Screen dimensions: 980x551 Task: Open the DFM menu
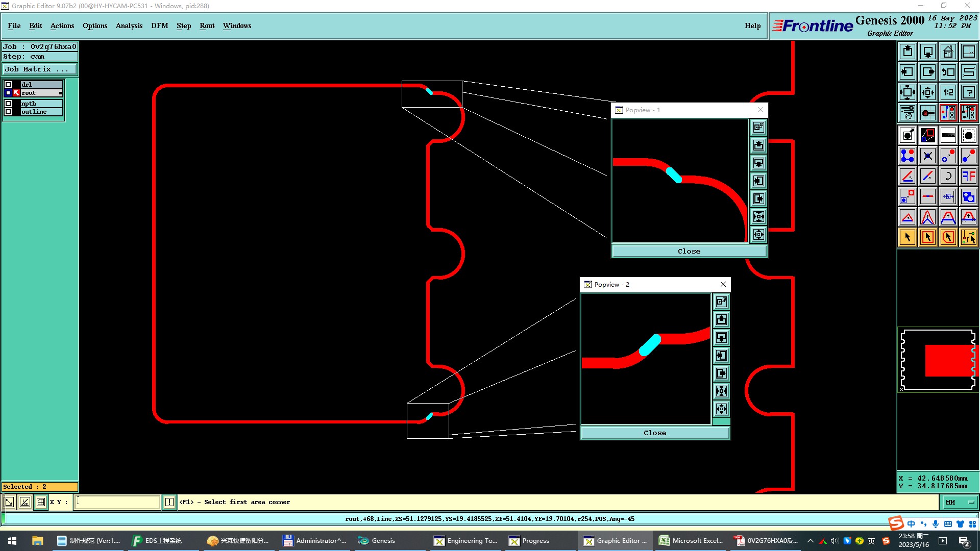[x=159, y=26]
